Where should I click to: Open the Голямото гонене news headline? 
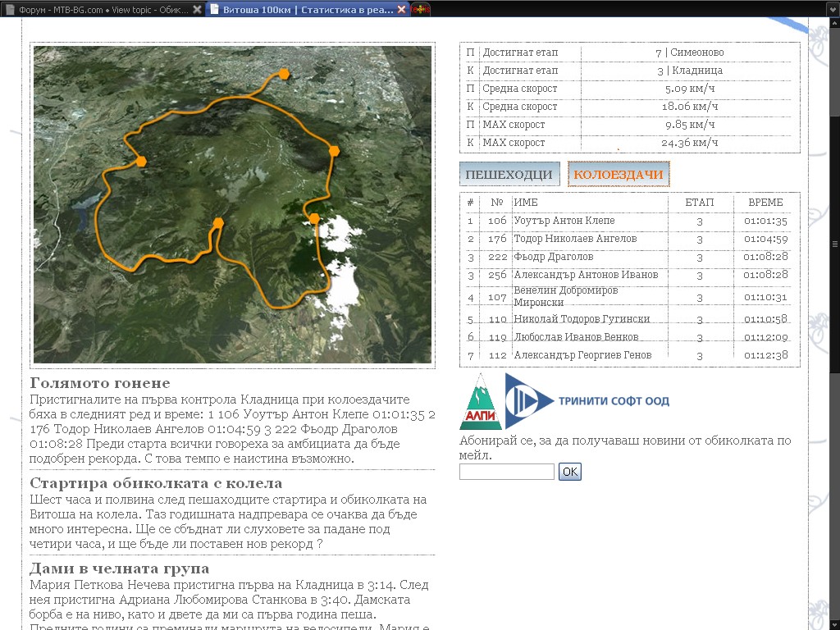point(100,383)
